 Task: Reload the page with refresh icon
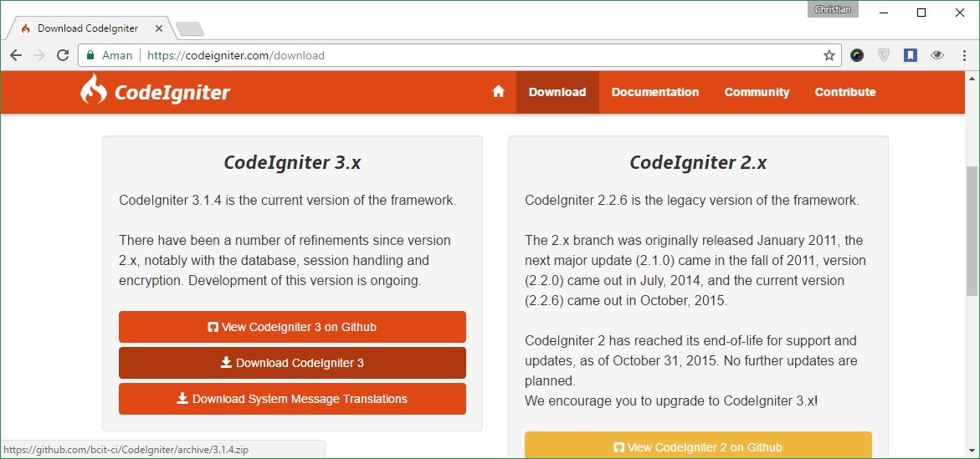pos(63,55)
